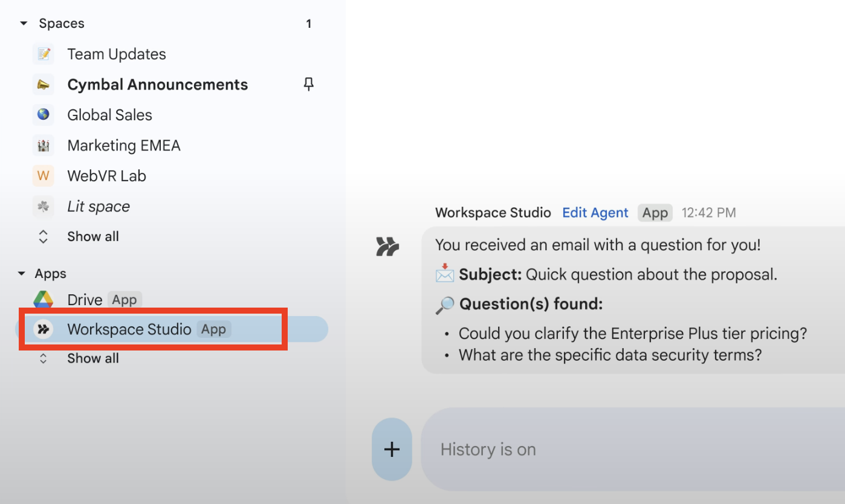The height and width of the screenshot is (504, 845).
Task: Open the Team Updates space notepad icon
Action: pos(44,54)
